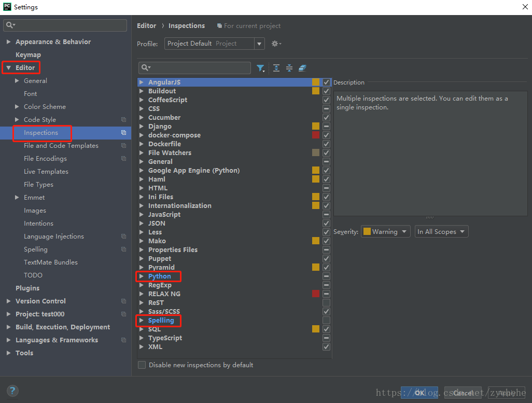This screenshot has width=532, height=403.
Task: Close the Settings dialog window
Action: [525, 7]
